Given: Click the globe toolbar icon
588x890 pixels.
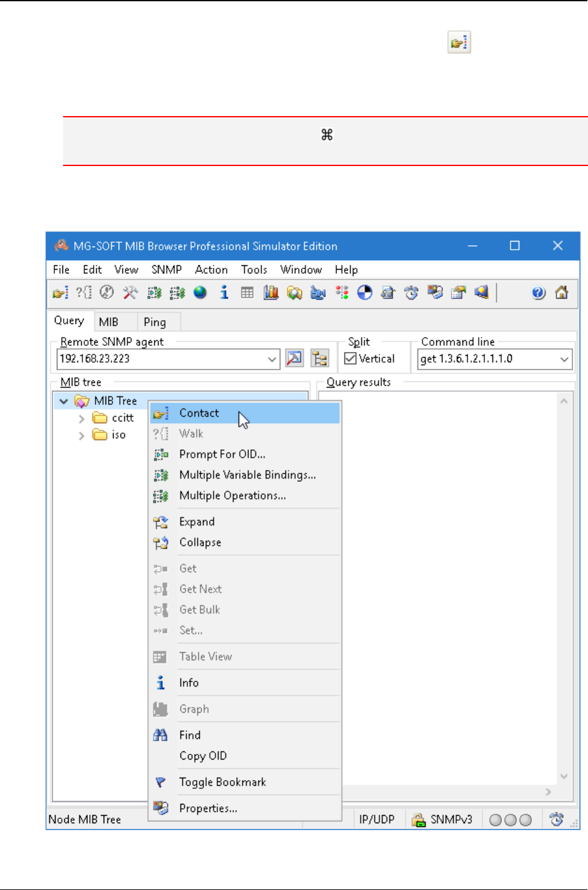Looking at the screenshot, I should (x=200, y=293).
